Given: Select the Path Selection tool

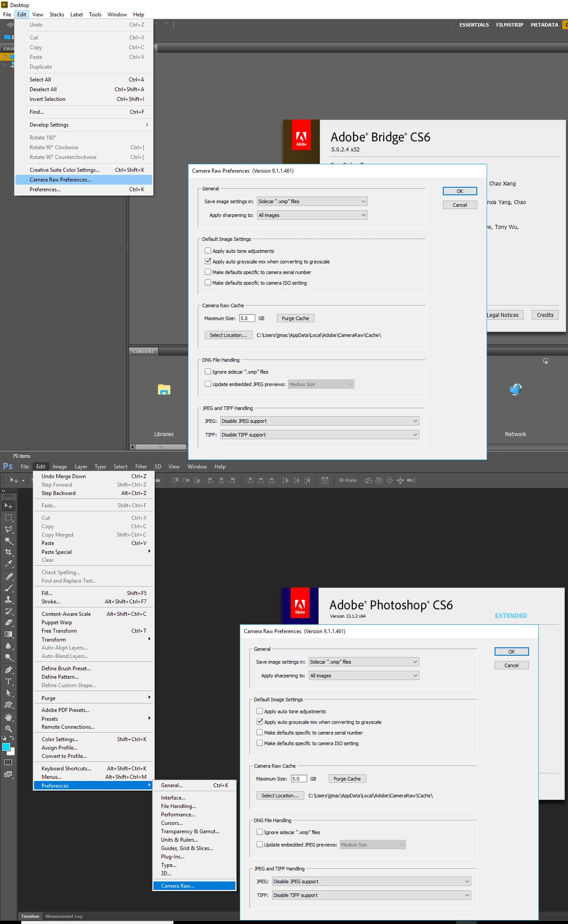Looking at the screenshot, I should [8, 693].
